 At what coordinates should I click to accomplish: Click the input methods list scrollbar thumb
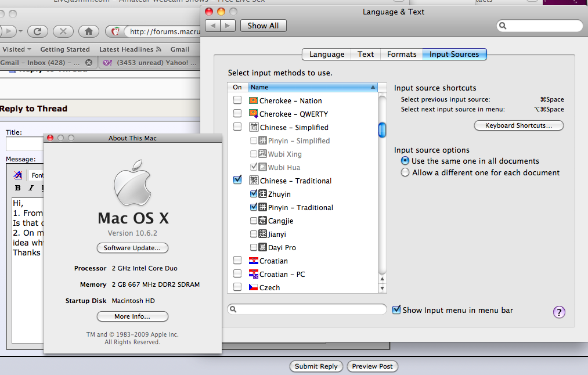[382, 130]
